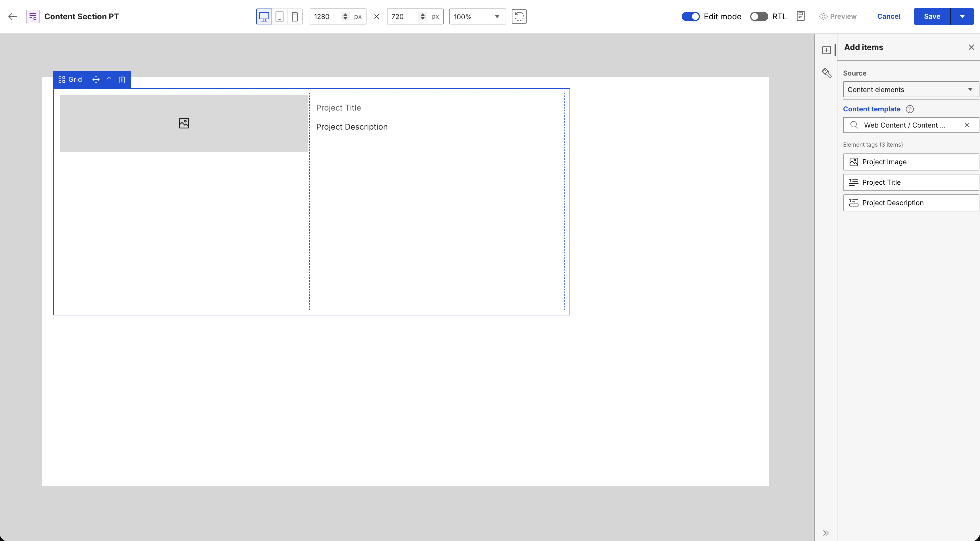Switch to mobile phone viewport
This screenshot has height=541, width=980.
295,16
